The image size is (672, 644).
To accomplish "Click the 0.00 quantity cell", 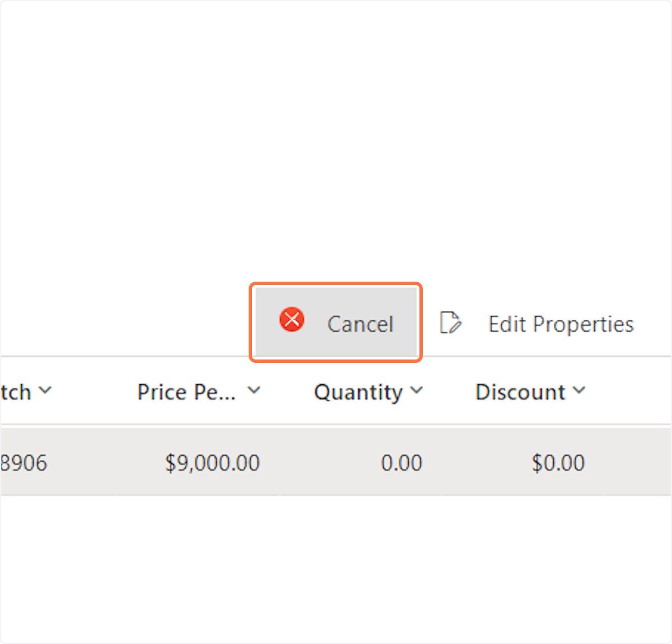I will (x=402, y=463).
